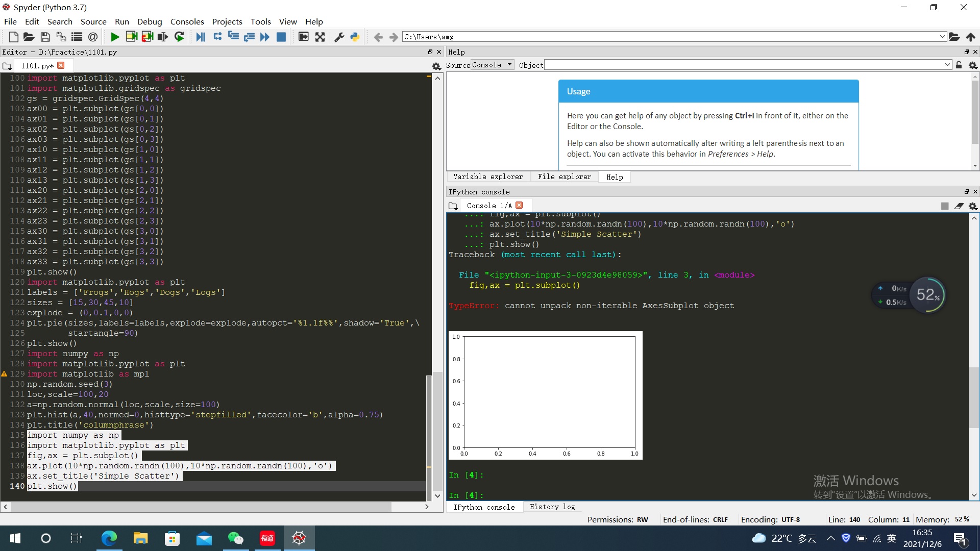Image resolution: width=980 pixels, height=551 pixels.
Task: Toggle the Help pane lock icon
Action: (x=959, y=65)
